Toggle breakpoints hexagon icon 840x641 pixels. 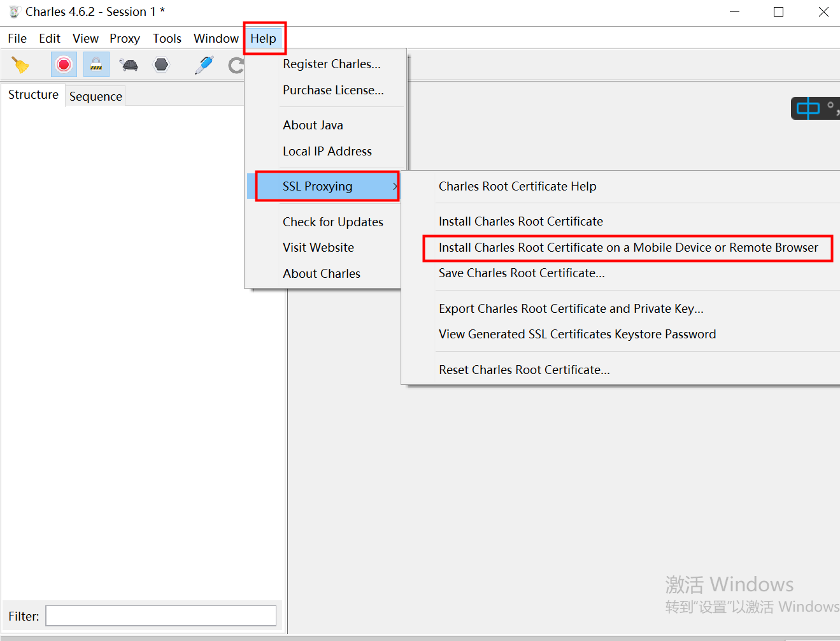pyautogui.click(x=161, y=64)
